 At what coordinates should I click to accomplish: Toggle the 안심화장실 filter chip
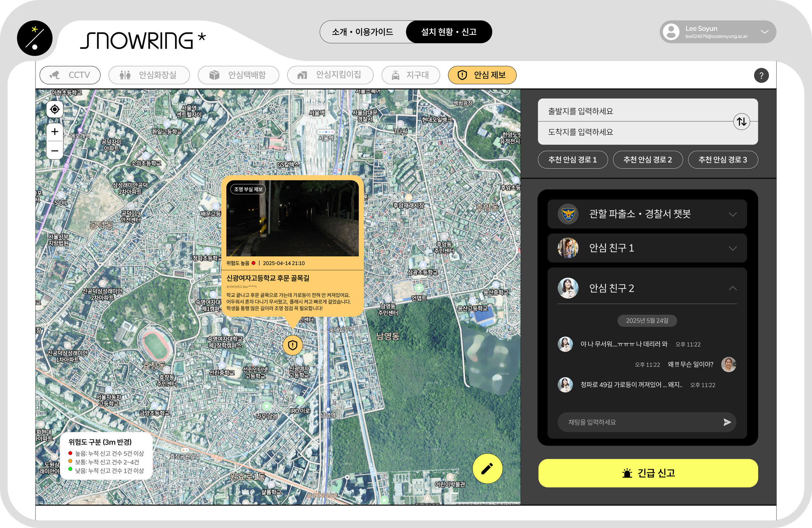pyautogui.click(x=149, y=75)
